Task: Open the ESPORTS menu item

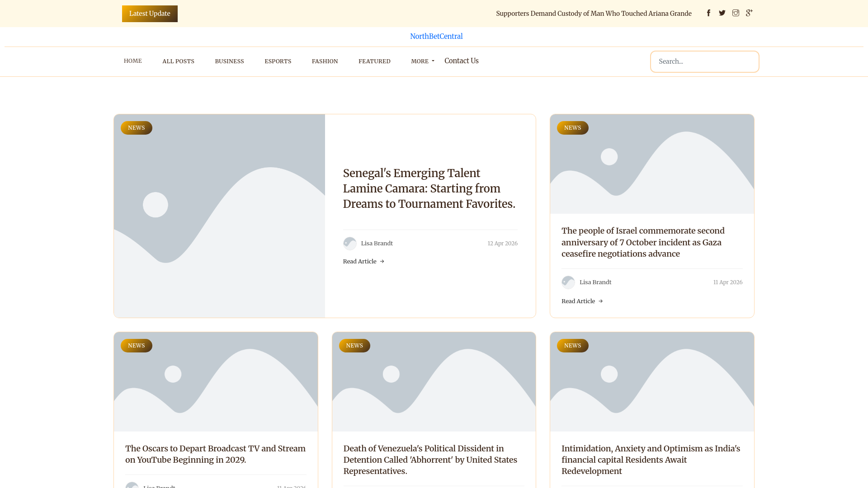Action: [x=278, y=61]
